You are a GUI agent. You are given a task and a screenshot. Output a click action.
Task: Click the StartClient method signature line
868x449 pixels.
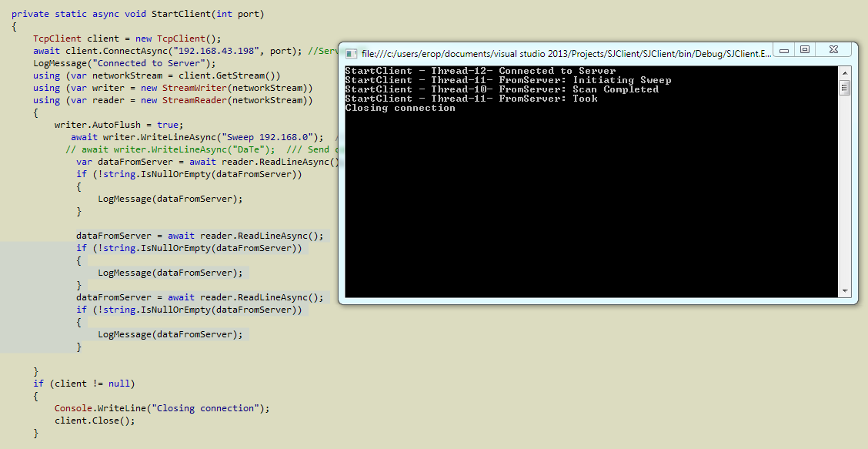click(138, 14)
